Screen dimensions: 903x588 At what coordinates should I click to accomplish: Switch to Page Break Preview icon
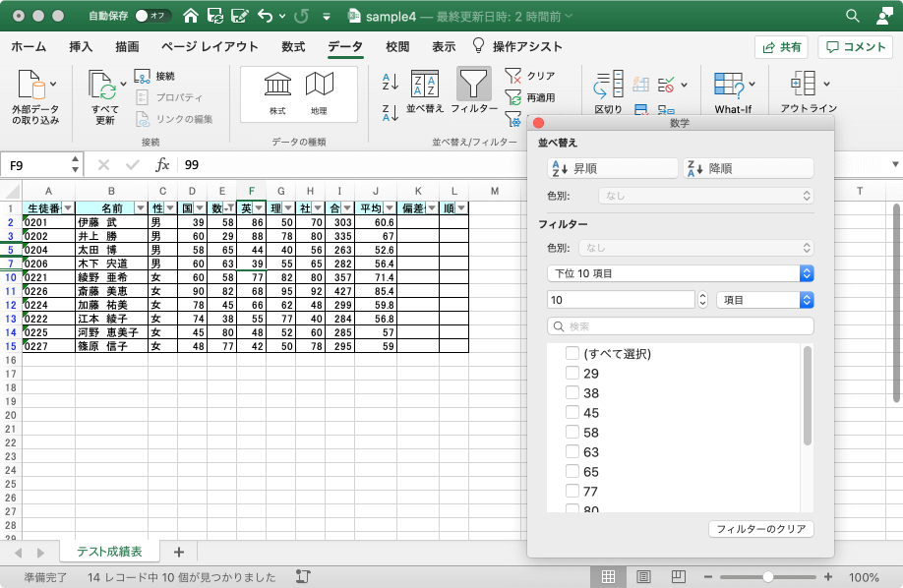[x=679, y=576]
